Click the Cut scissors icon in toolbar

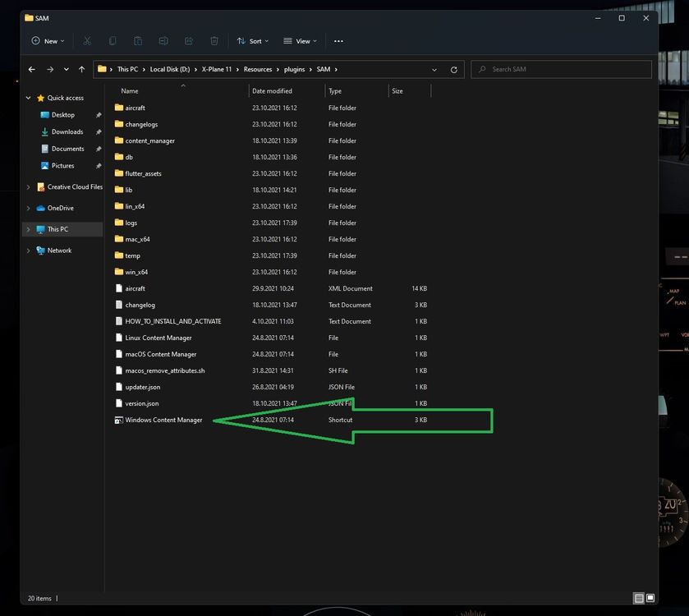pos(87,41)
